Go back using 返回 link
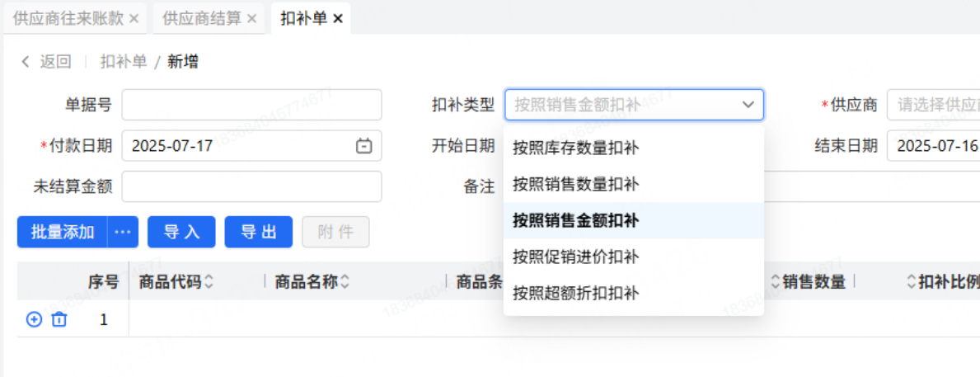This screenshot has height=377, width=980. [x=47, y=62]
